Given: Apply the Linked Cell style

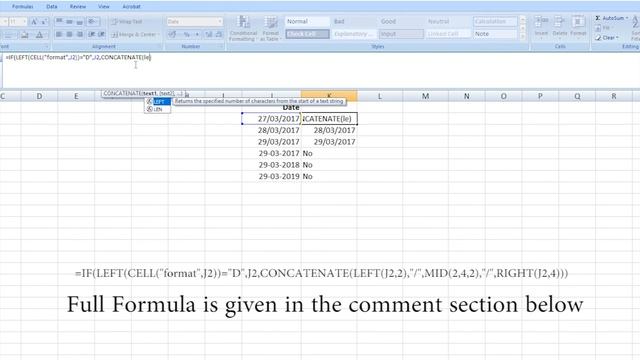Looking at the screenshot, I should click(x=448, y=34).
